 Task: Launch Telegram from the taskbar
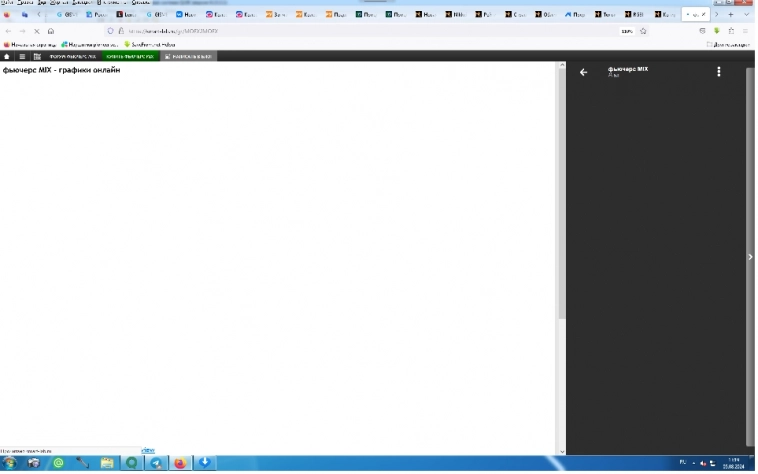pyautogui.click(x=156, y=463)
